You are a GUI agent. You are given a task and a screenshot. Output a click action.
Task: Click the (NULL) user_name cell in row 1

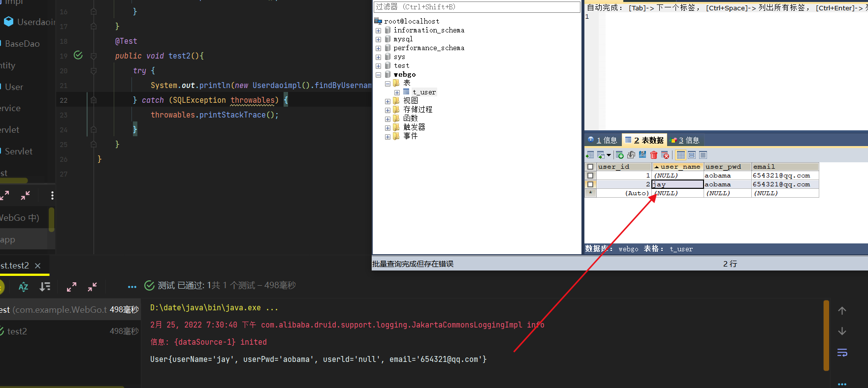[x=677, y=176]
